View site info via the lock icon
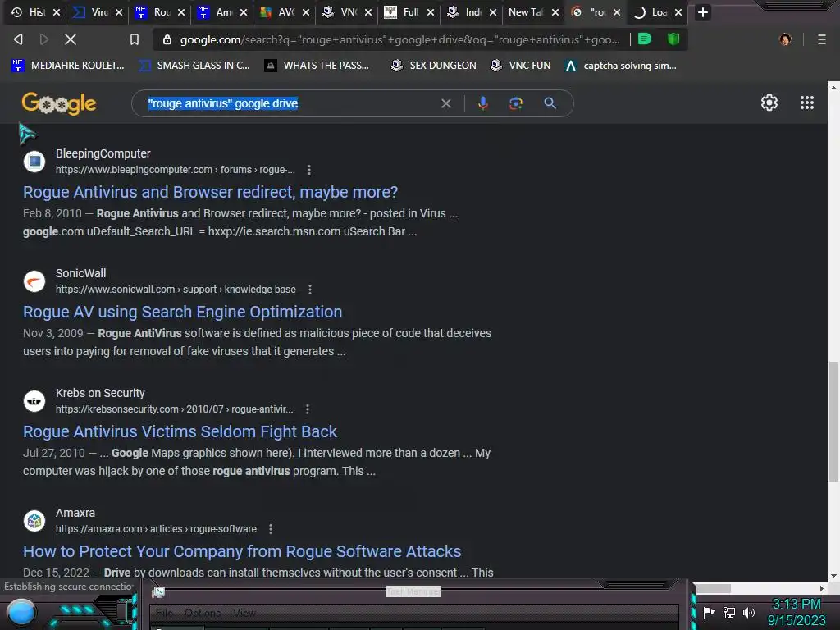The height and width of the screenshot is (630, 840). tap(167, 39)
